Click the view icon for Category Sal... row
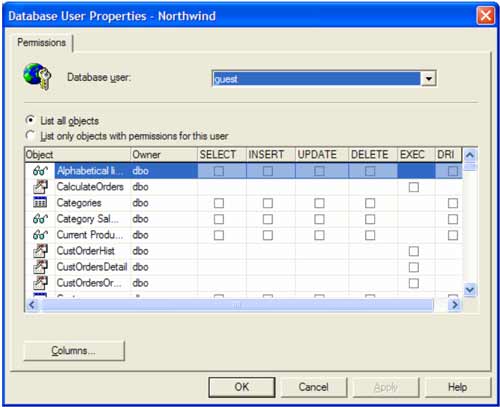 40,219
